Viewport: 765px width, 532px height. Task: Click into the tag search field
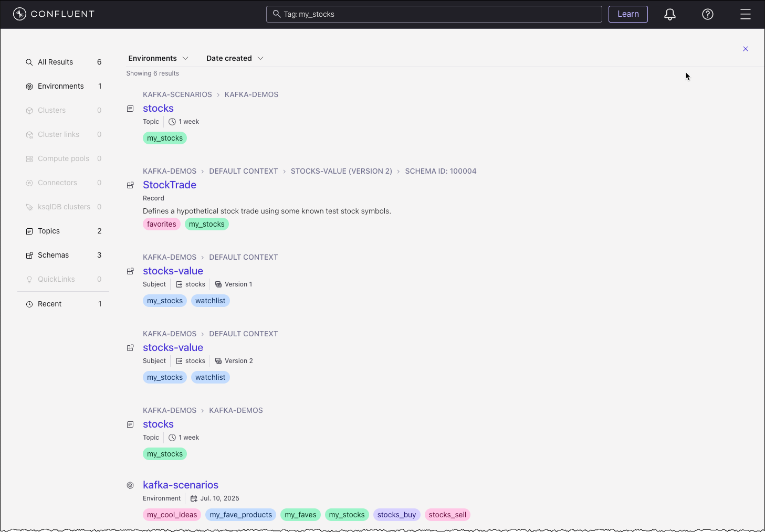click(441, 14)
